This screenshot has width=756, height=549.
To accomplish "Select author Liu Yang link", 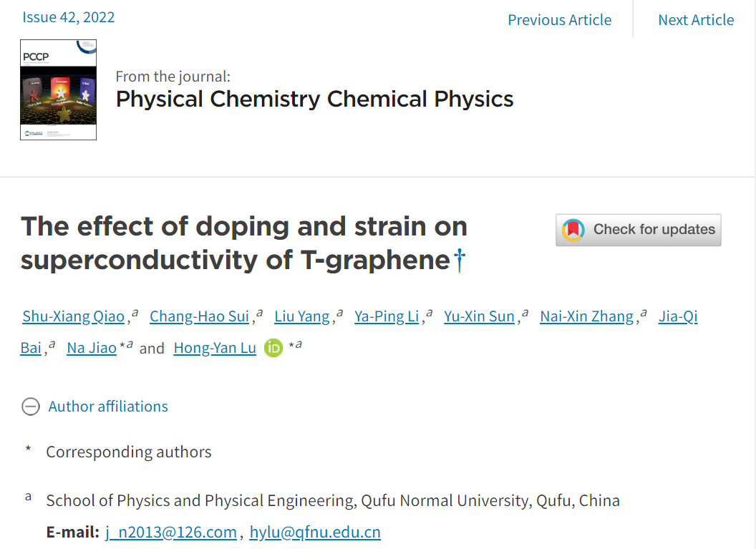I will [x=301, y=316].
